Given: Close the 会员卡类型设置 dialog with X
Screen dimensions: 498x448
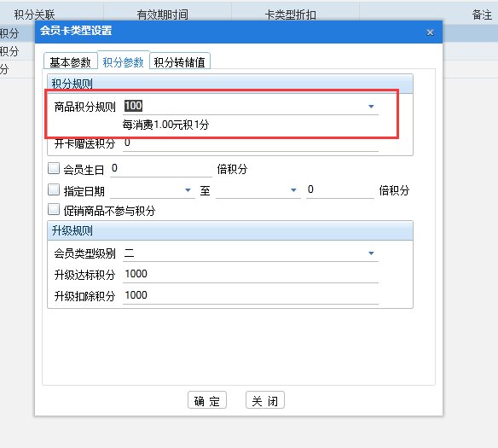Looking at the screenshot, I should pyautogui.click(x=430, y=32).
